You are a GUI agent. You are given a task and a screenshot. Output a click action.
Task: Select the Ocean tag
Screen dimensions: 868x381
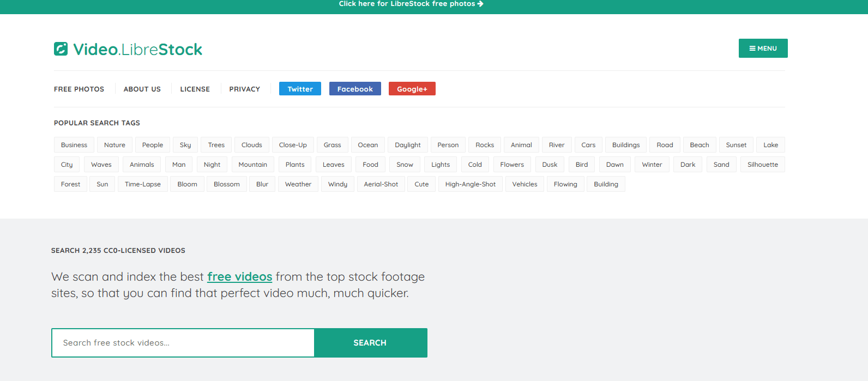[x=367, y=145]
